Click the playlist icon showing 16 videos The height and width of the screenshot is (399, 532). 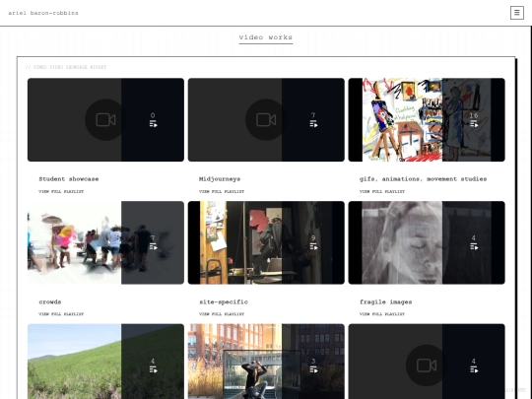(474, 124)
